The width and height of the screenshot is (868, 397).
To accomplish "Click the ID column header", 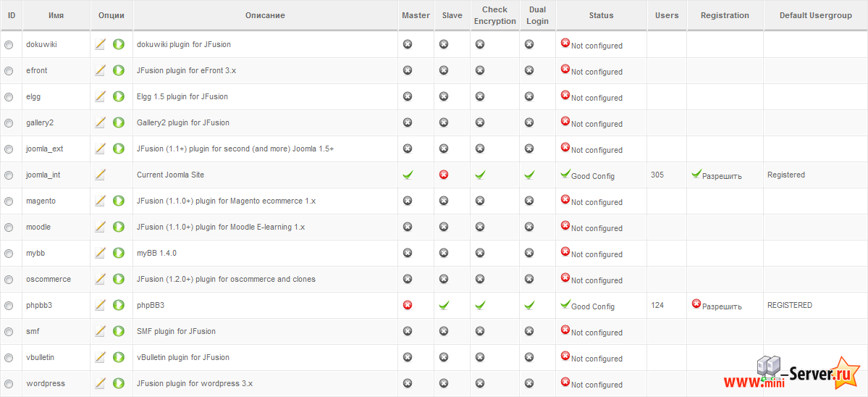I will [x=11, y=15].
